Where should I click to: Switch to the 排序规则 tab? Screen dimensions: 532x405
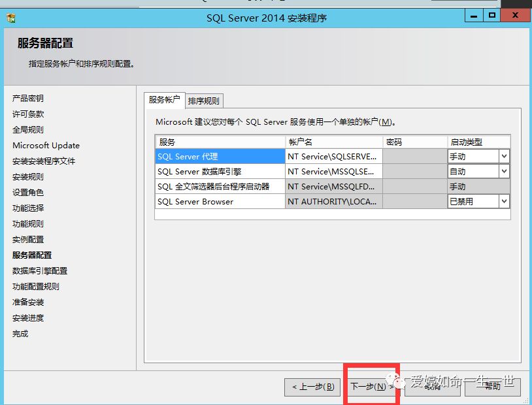coord(204,101)
